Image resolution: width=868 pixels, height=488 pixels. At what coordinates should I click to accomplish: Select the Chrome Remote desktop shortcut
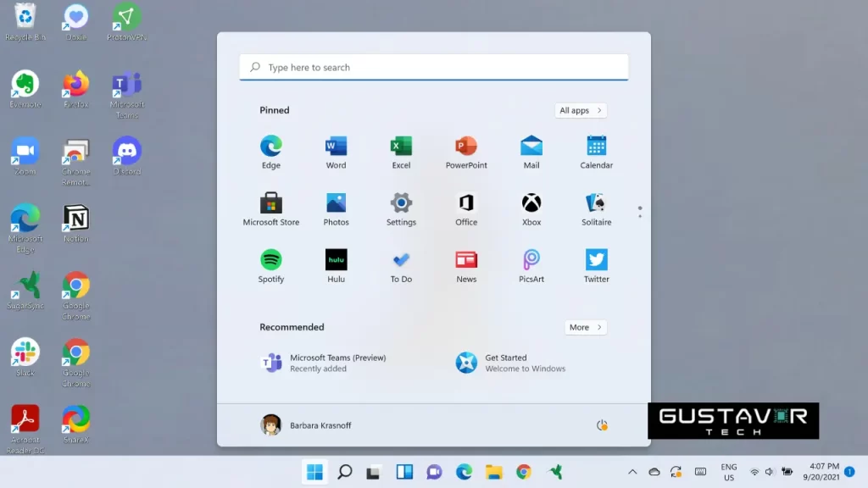click(75, 163)
